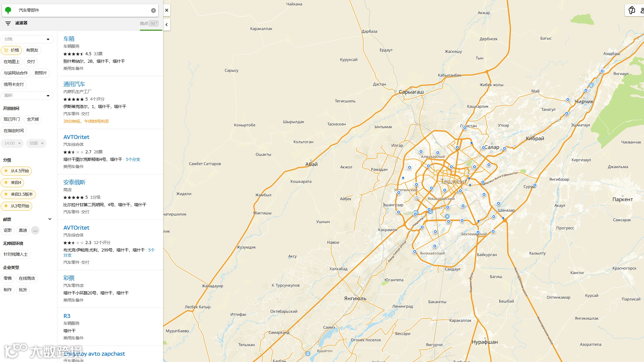This screenshot has height=362, width=644.
Task: Click the bus station icon near Кушёгоч
Action: click(308, 354)
